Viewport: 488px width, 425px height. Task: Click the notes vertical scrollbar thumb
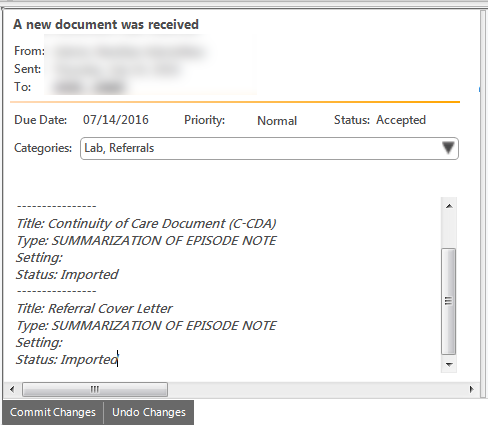pos(449,301)
